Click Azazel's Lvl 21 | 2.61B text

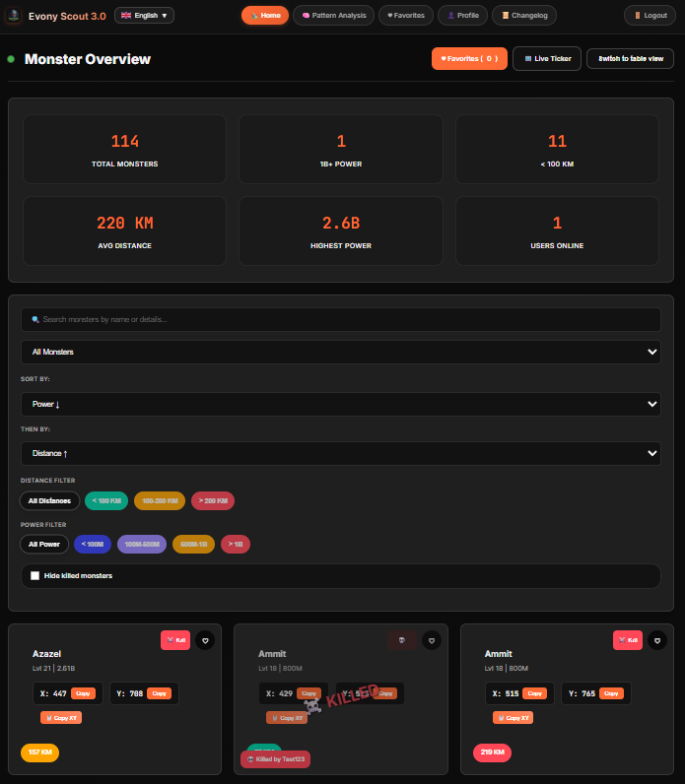(53, 669)
